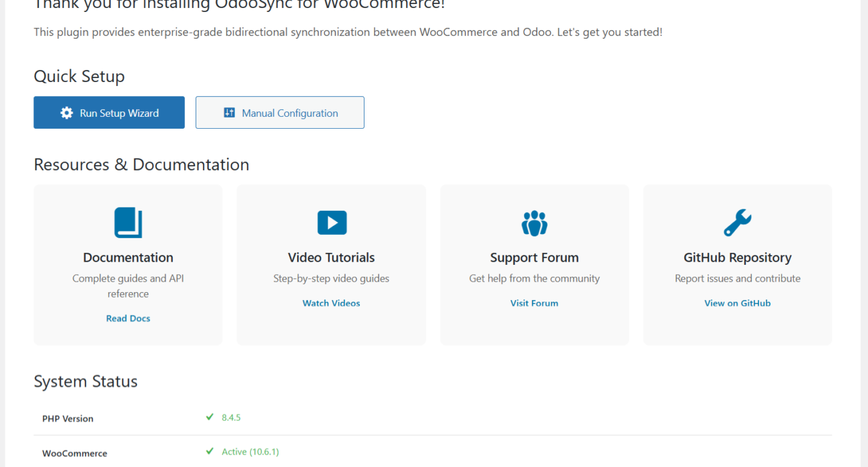Click the Video Tutorials card title
868x467 pixels.
331,258
